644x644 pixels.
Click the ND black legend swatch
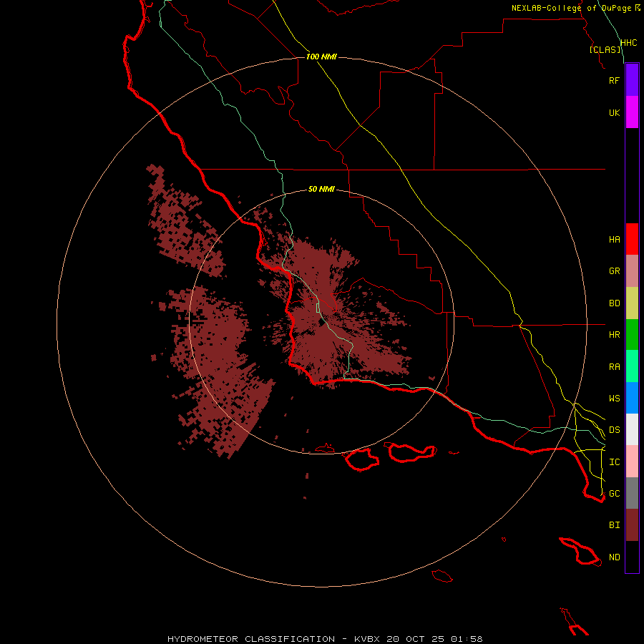click(632, 557)
